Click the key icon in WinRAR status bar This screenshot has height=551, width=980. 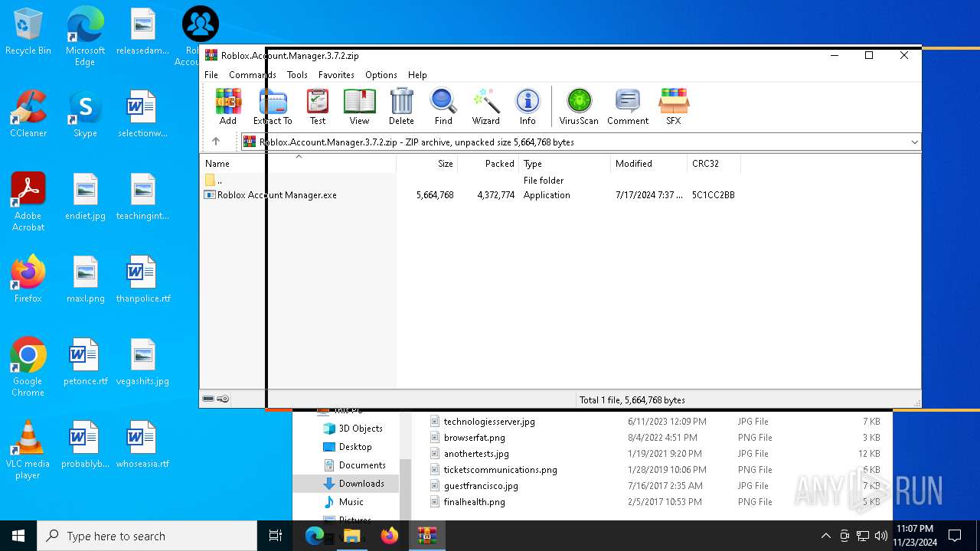(223, 399)
